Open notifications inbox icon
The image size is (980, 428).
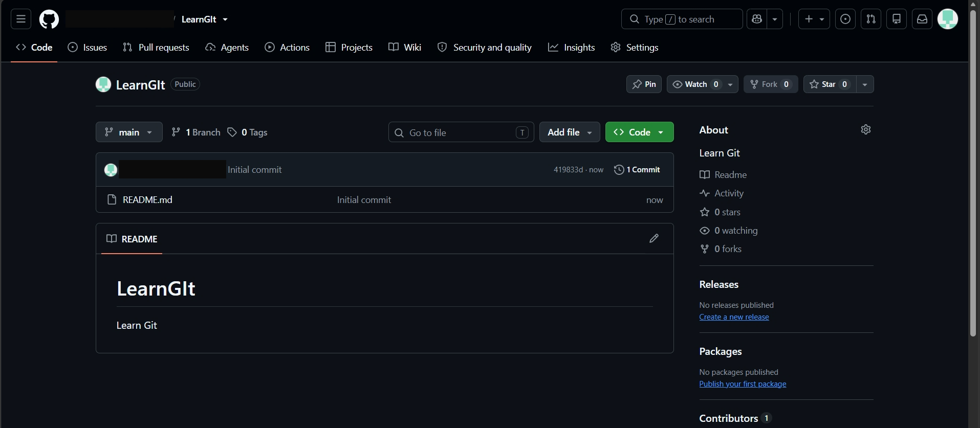tap(922, 19)
